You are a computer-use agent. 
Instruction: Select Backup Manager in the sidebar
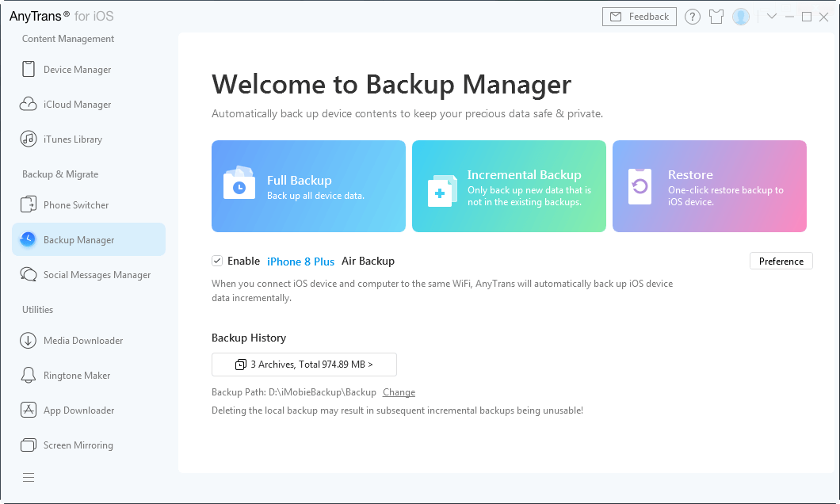89,239
